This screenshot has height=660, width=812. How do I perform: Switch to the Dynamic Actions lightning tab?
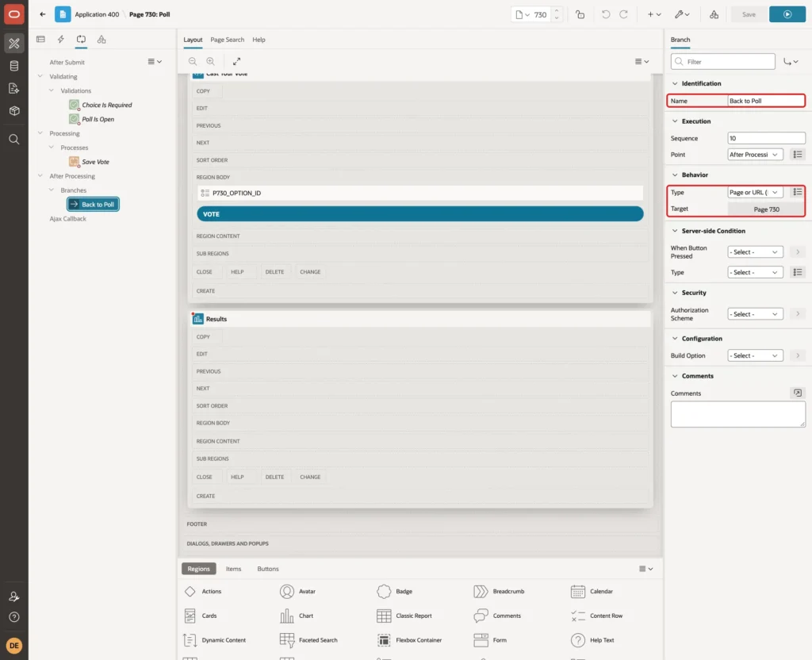pos(60,40)
